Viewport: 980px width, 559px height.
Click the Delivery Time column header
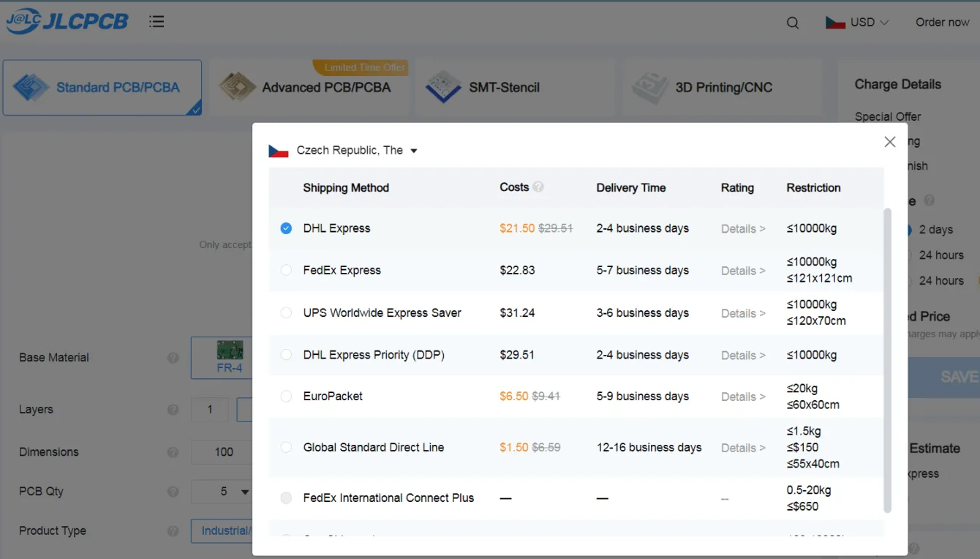point(631,188)
